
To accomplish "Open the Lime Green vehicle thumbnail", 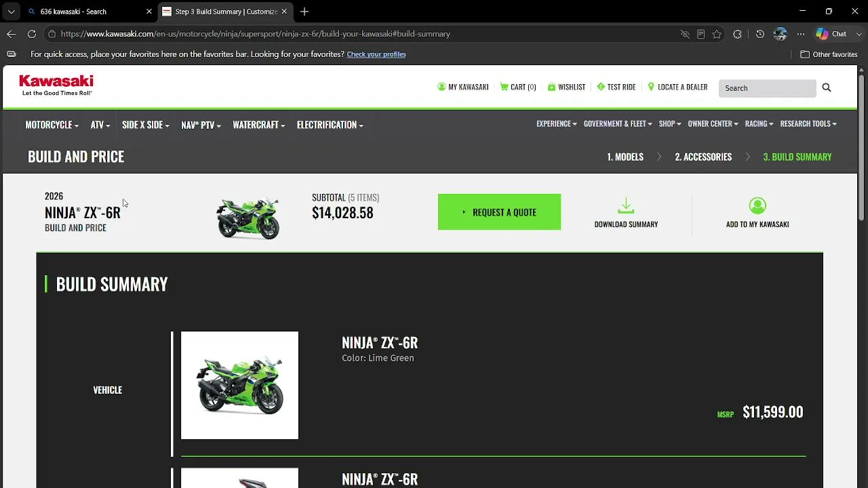I will [239, 385].
